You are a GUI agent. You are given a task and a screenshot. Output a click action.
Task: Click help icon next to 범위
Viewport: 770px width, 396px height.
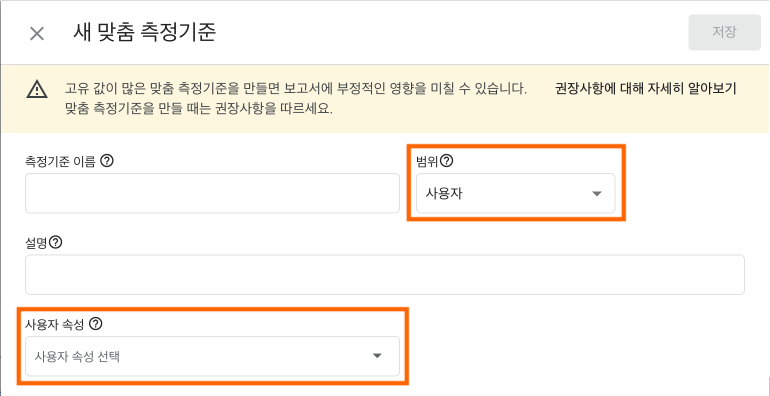point(446,161)
